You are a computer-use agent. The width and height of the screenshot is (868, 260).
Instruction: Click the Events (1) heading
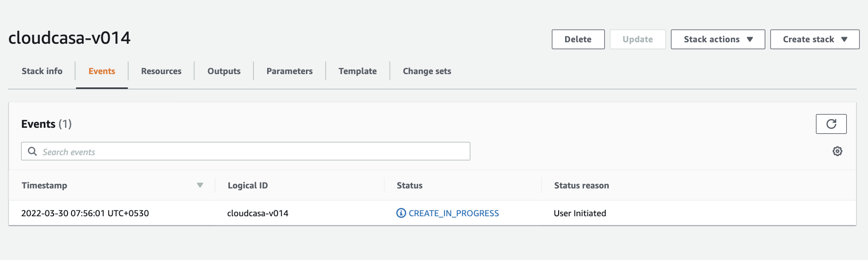(x=46, y=124)
